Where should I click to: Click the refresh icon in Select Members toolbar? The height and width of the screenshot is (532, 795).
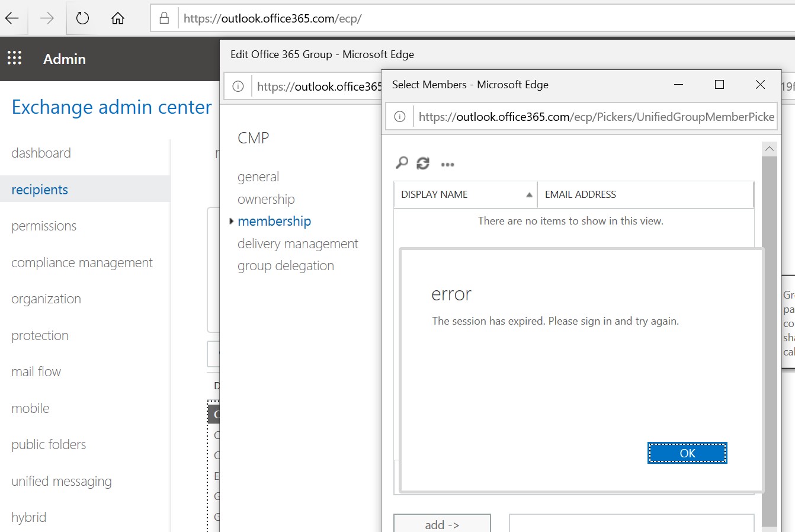pos(423,164)
